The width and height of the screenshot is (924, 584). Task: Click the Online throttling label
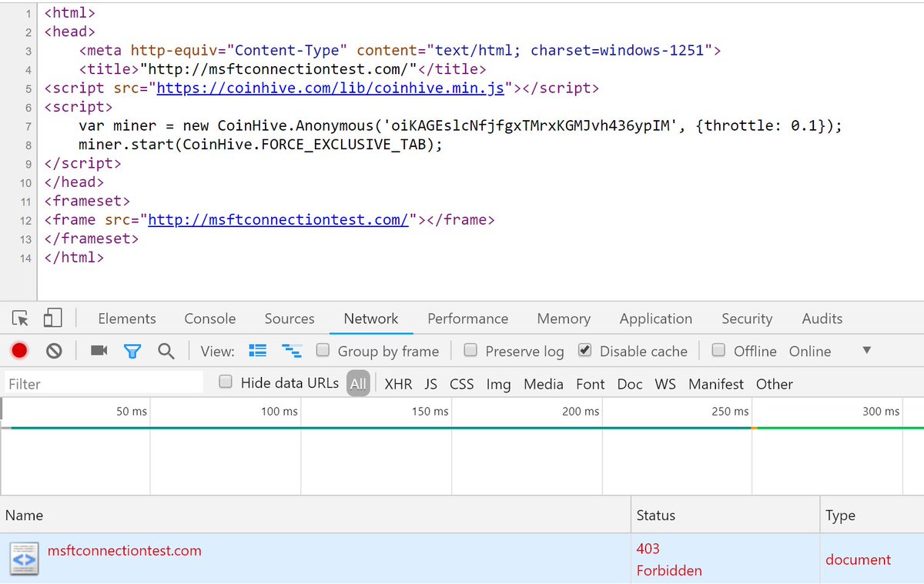(x=810, y=351)
